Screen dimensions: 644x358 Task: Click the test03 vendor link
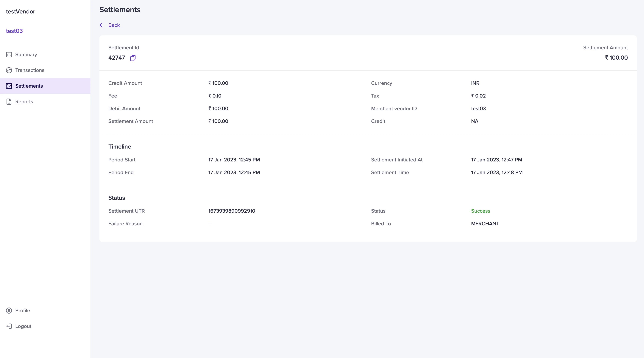click(x=14, y=31)
